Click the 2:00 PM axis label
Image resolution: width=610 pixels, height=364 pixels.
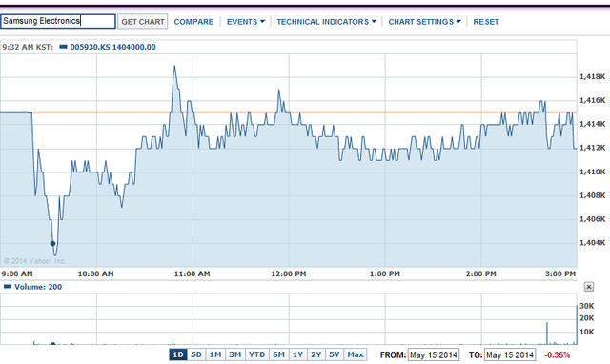point(480,273)
